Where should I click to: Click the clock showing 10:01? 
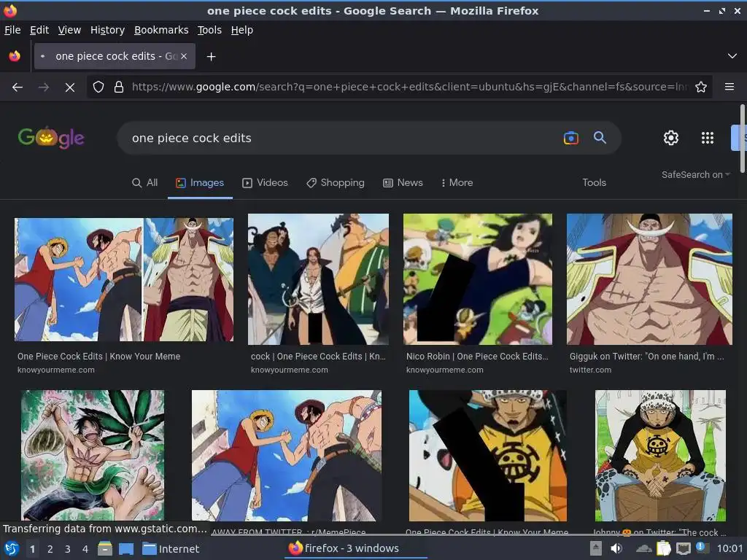pos(729,549)
